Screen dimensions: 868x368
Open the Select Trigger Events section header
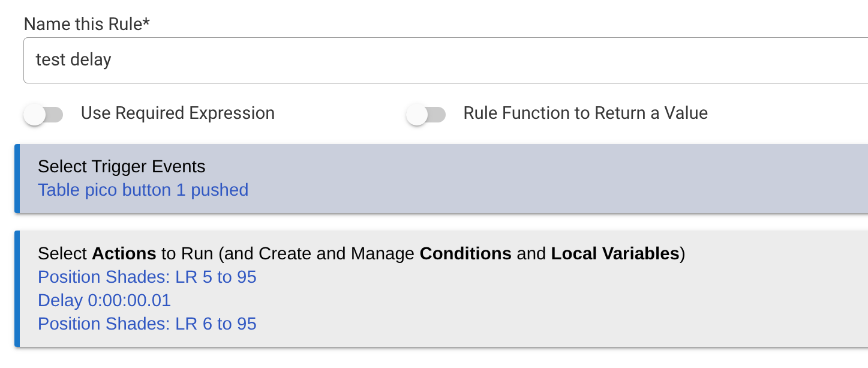point(122,167)
